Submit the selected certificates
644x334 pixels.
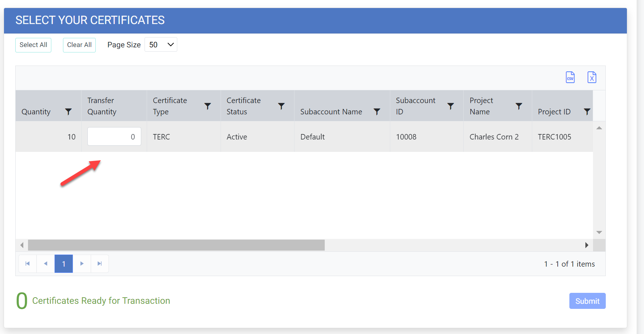587,301
